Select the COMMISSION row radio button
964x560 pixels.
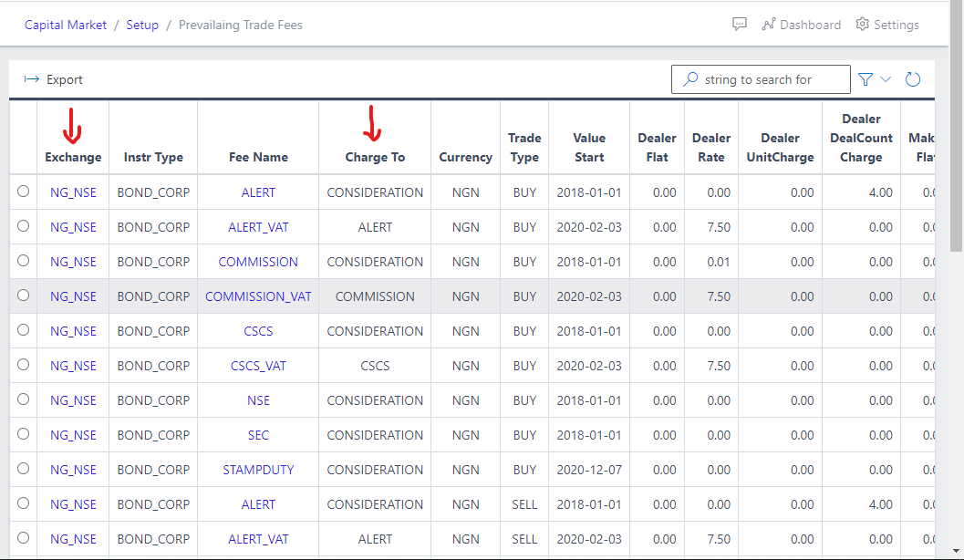(23, 262)
